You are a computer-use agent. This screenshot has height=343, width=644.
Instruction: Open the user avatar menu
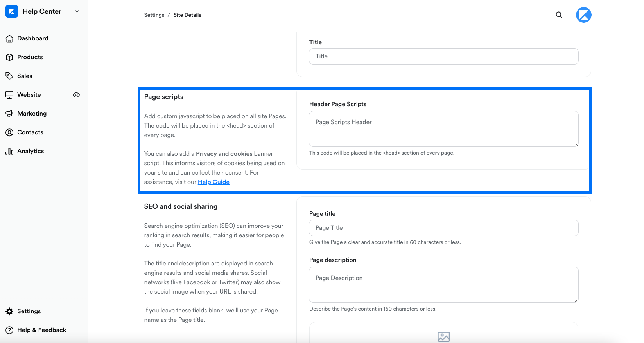coord(584,15)
